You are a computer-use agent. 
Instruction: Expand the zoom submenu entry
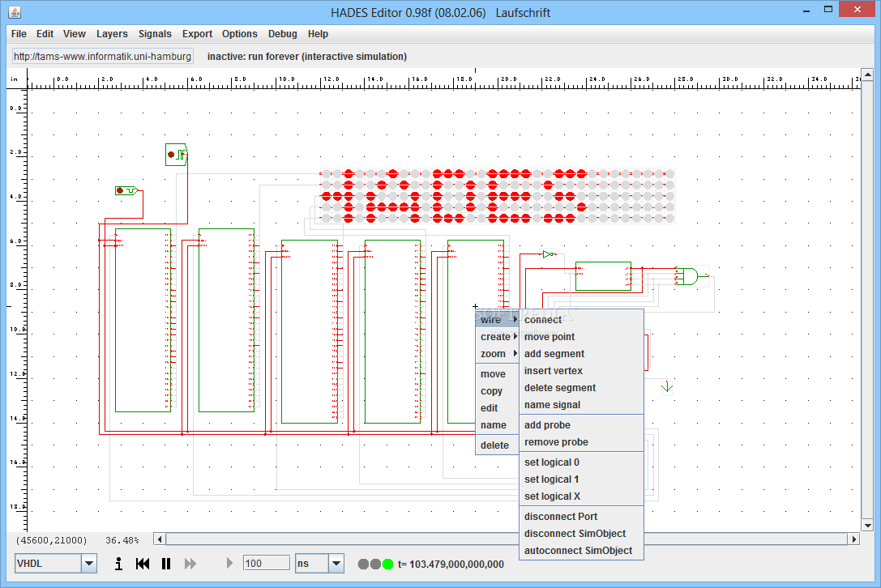[498, 353]
